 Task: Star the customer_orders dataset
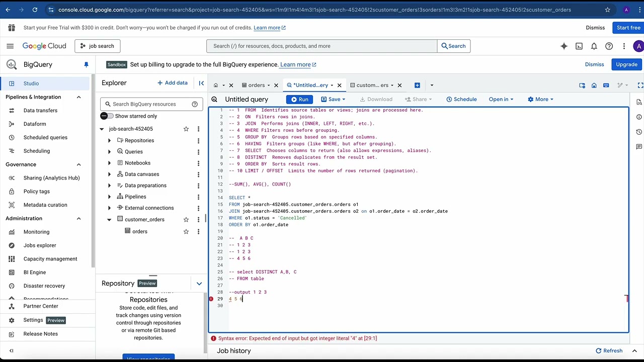click(186, 220)
